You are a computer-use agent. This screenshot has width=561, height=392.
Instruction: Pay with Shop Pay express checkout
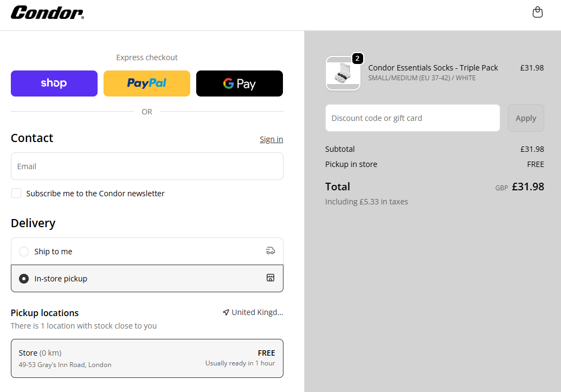54,83
